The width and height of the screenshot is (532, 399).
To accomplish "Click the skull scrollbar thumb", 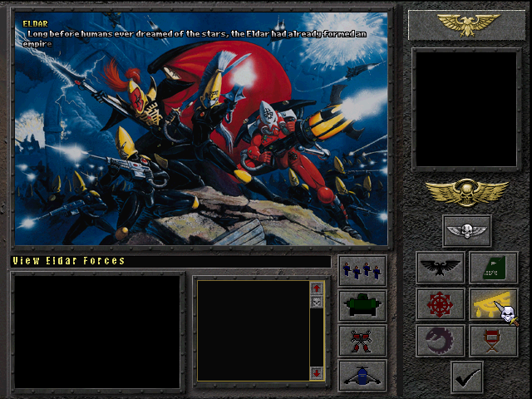I will point(317,302).
